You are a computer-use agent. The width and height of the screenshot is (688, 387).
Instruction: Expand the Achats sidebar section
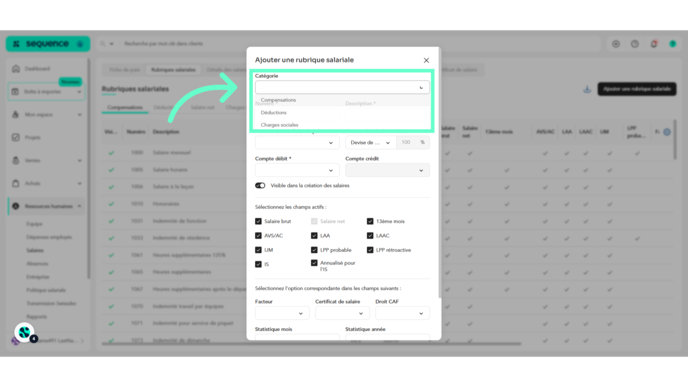pyautogui.click(x=46, y=183)
